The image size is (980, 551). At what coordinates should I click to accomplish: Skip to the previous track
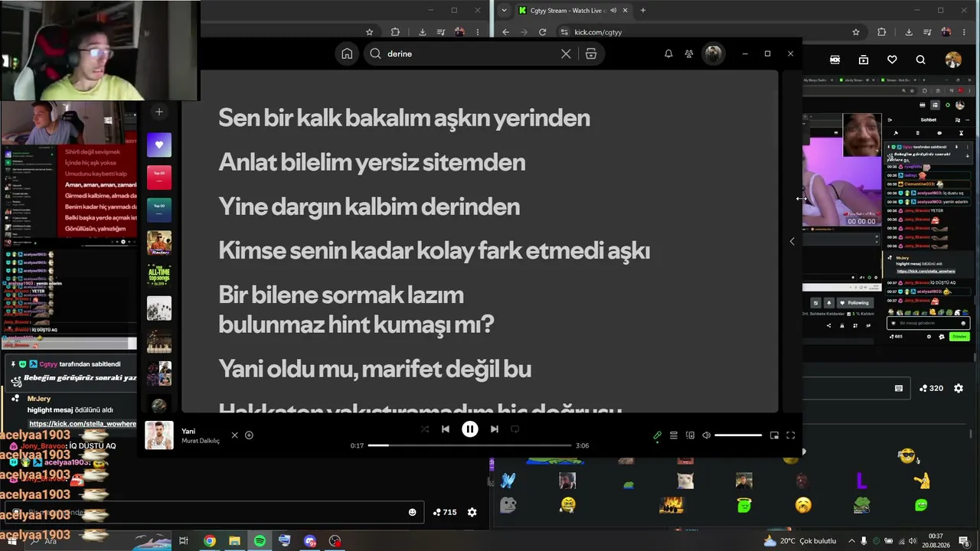[x=446, y=429]
